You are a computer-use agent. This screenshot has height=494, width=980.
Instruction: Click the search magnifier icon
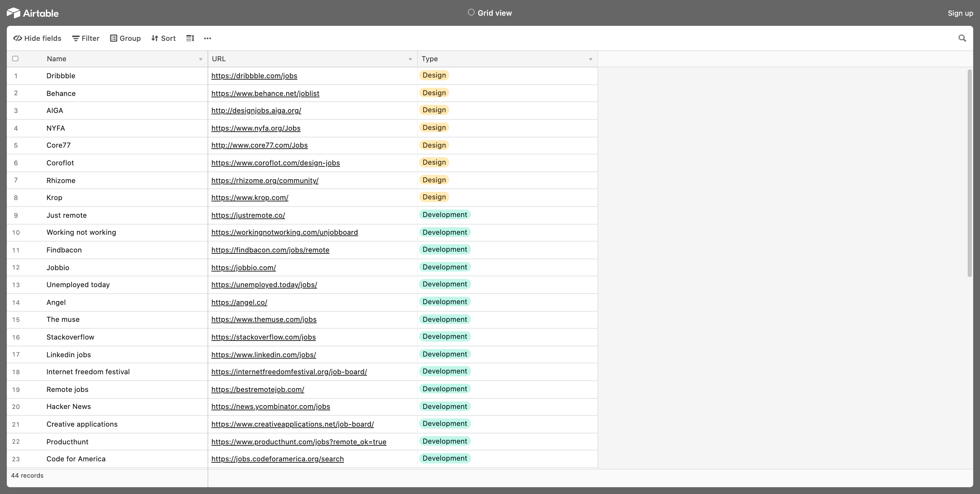962,38
